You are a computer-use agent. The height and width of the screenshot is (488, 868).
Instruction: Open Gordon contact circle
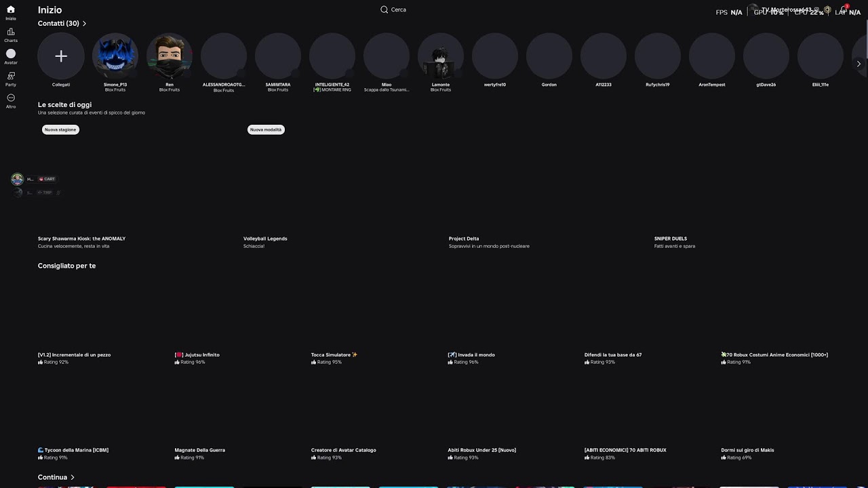549,56
